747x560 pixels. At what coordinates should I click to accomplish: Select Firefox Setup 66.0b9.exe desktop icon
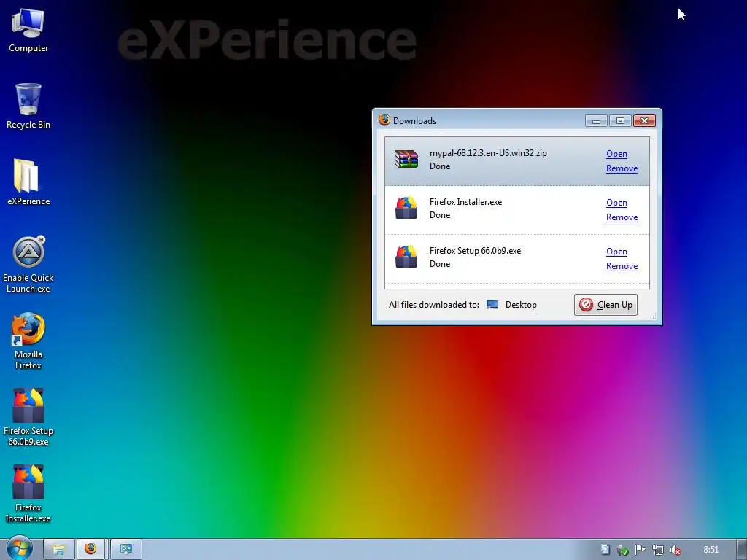(x=28, y=418)
